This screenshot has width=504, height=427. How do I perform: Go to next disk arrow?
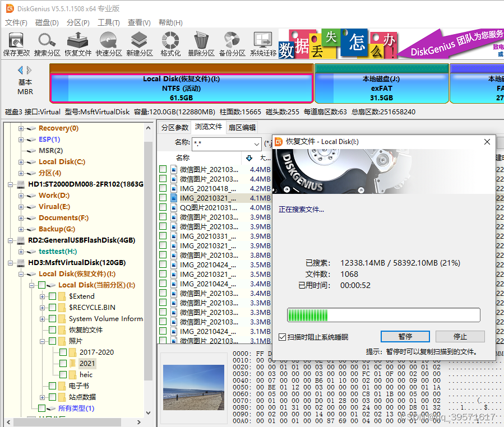(29, 70)
